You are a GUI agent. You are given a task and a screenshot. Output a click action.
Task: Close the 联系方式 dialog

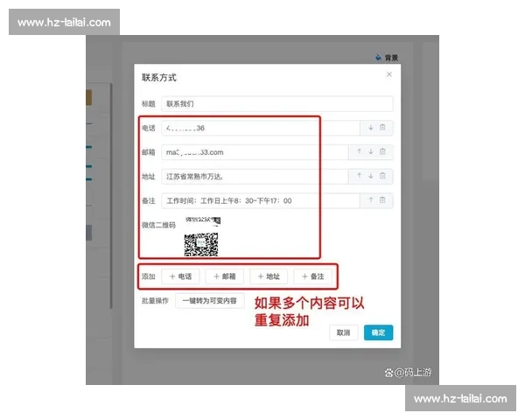(389, 74)
